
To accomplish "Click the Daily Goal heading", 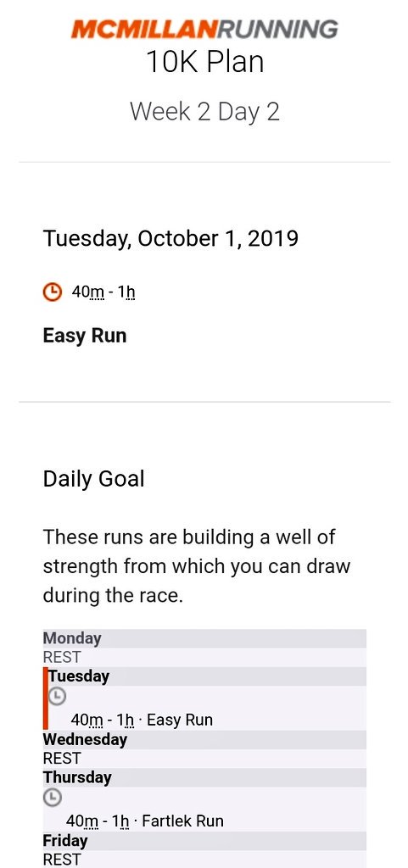I will (x=93, y=479).
